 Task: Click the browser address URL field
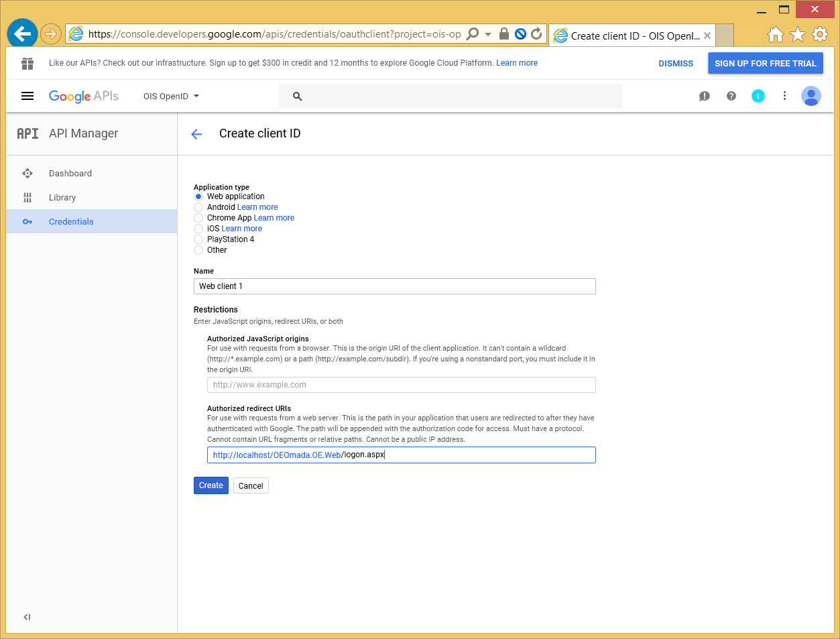point(275,34)
